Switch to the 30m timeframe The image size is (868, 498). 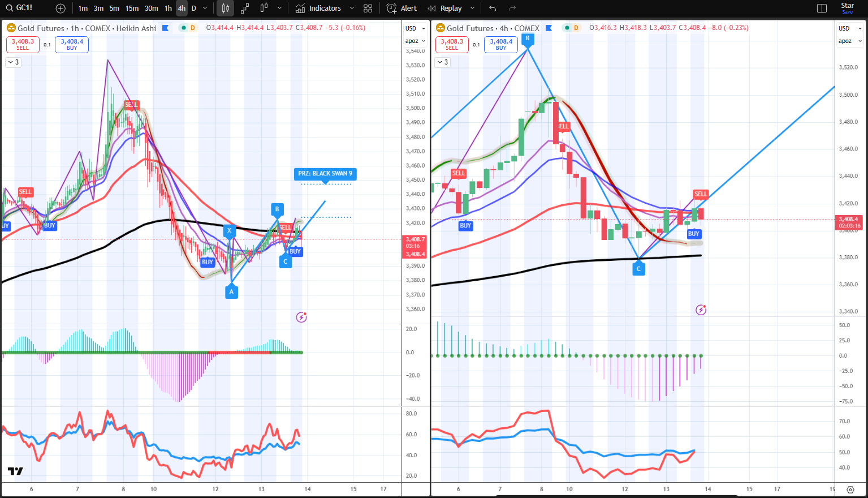point(151,8)
